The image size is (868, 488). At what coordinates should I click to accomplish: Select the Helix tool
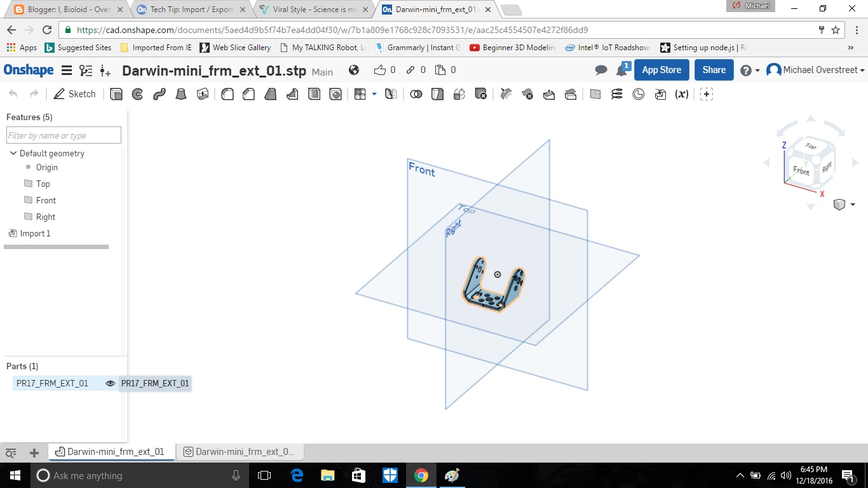pos(617,94)
